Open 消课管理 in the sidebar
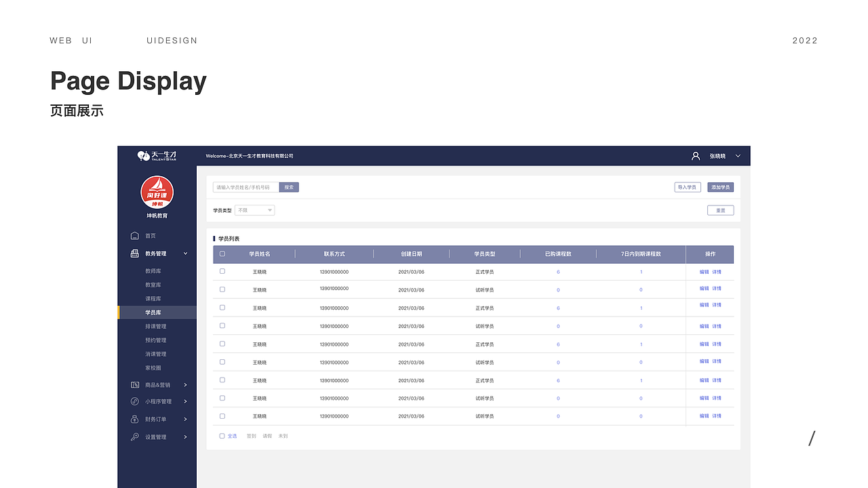Image resolution: width=868 pixels, height=488 pixels. pyautogui.click(x=156, y=354)
